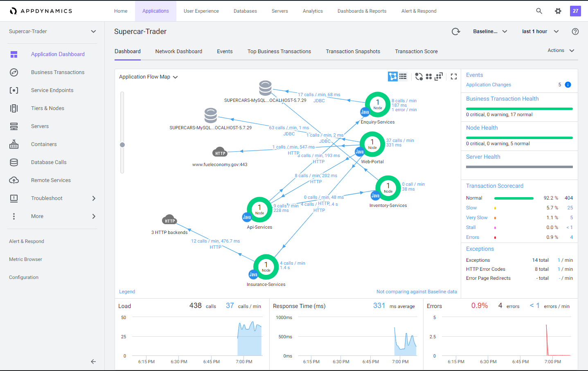Switch to the Transaction Snapshots tab
The image size is (588, 371).
[x=353, y=52]
